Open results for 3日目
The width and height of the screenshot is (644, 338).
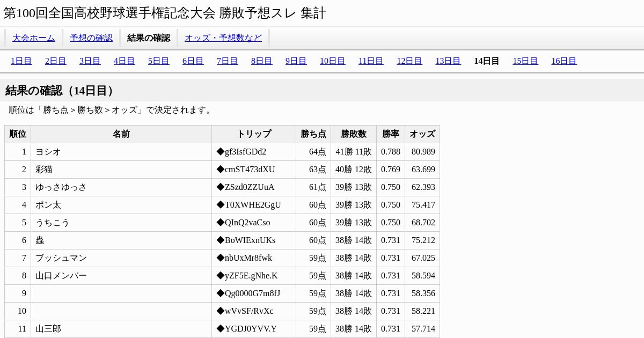(x=90, y=61)
